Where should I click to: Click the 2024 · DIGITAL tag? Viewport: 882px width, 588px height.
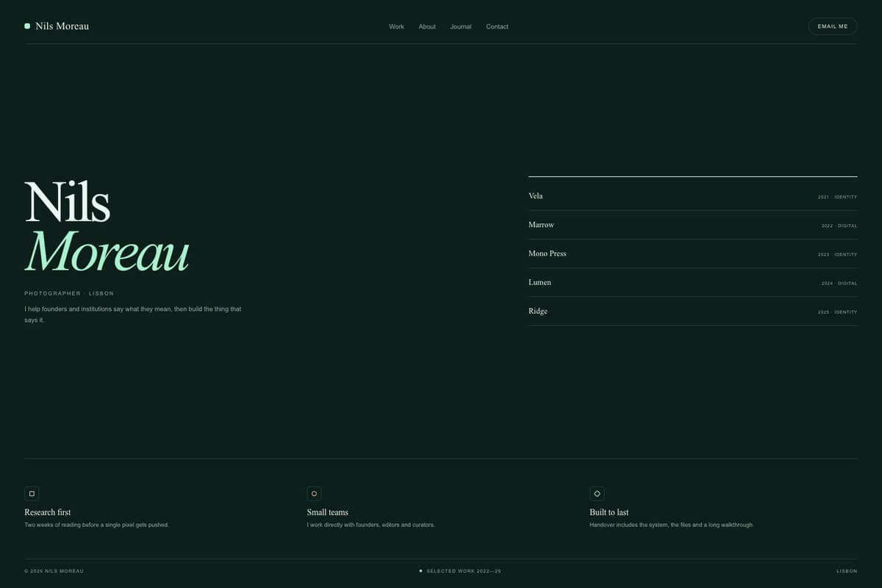tap(839, 283)
